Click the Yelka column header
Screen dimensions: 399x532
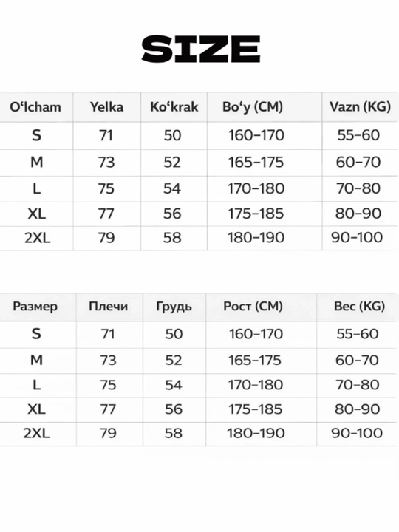click(x=106, y=107)
